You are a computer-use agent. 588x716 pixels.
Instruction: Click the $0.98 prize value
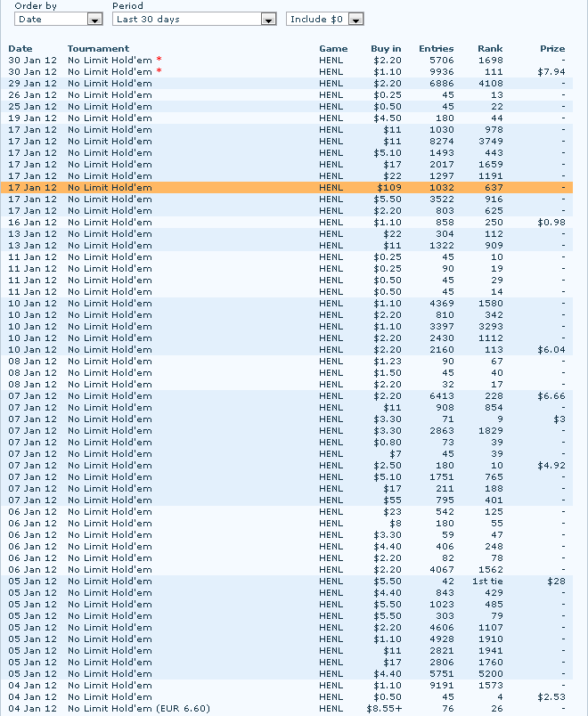551,223
